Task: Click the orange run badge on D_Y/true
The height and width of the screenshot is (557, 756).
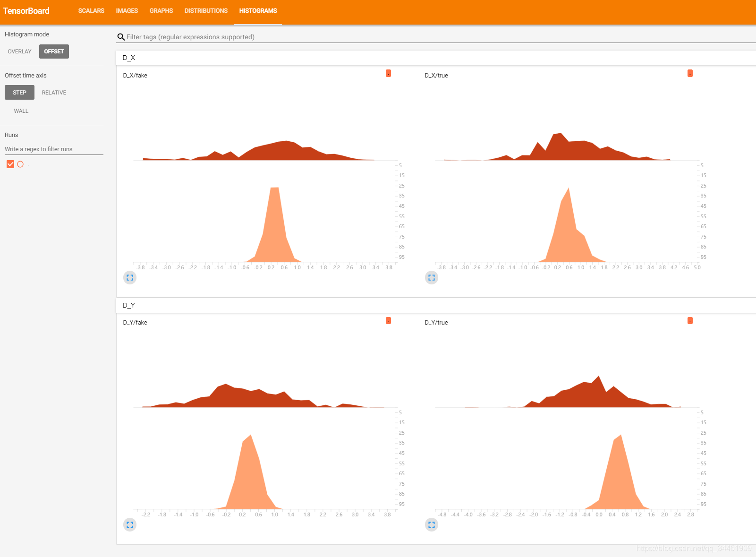Action: (690, 321)
